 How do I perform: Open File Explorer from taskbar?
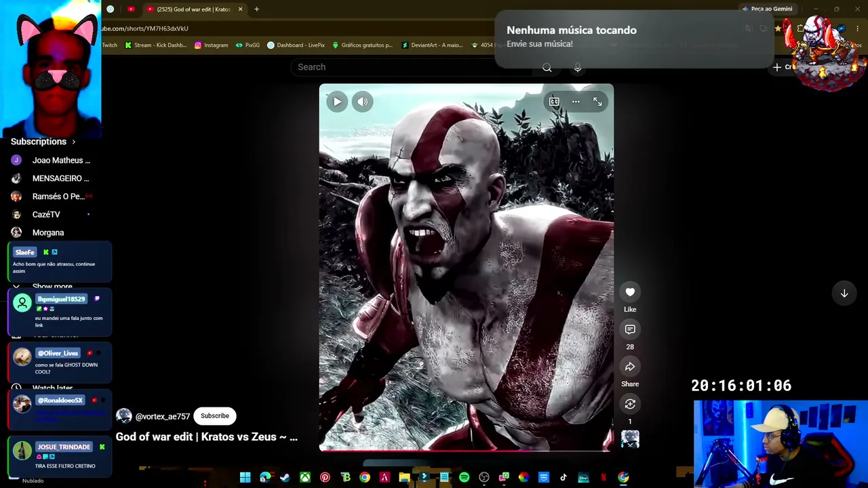click(404, 477)
